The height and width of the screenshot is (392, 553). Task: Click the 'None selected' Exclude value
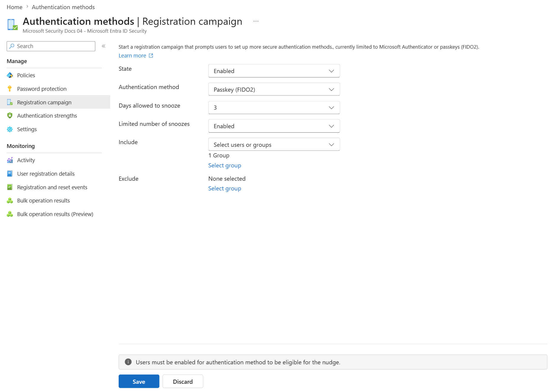point(227,179)
